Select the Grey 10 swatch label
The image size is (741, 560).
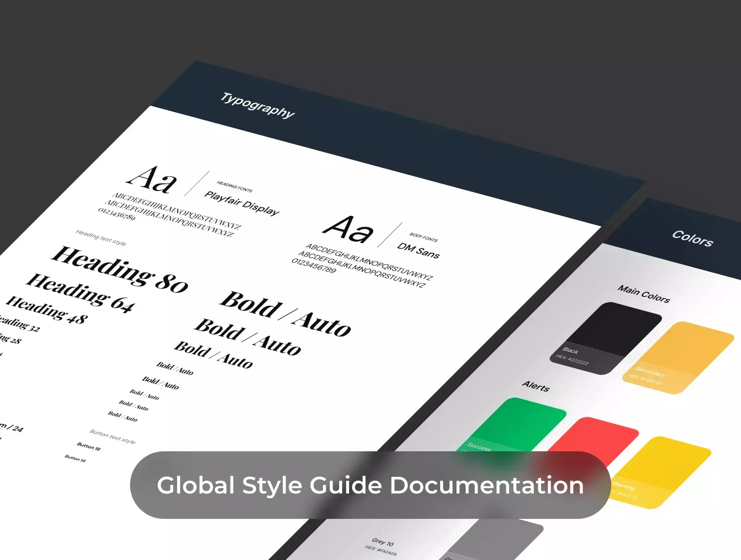(382, 542)
